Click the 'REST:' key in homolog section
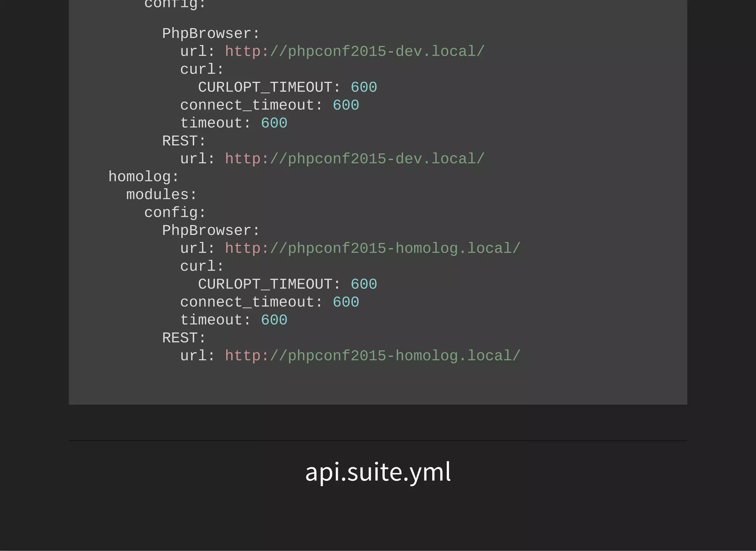 (x=183, y=338)
